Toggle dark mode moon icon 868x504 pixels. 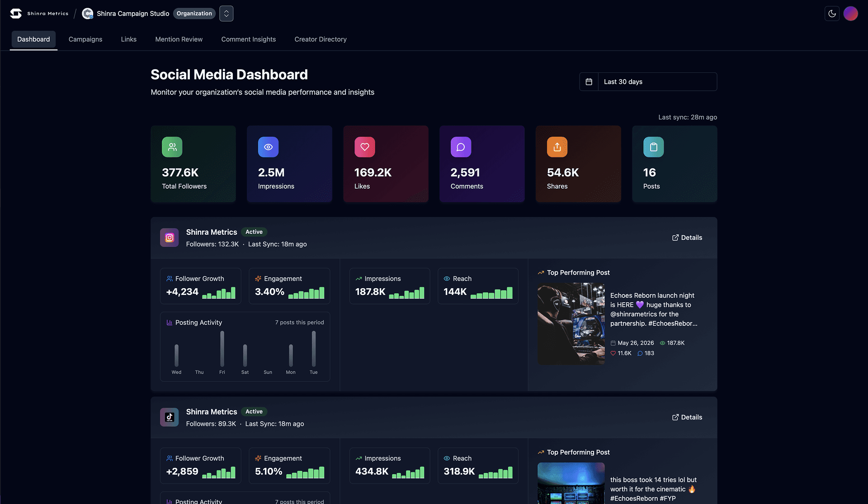coord(832,14)
